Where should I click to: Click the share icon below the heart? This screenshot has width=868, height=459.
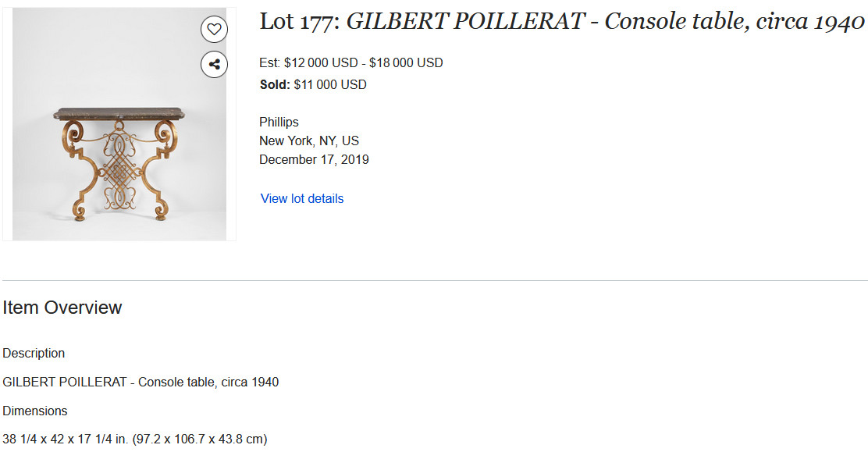click(214, 64)
